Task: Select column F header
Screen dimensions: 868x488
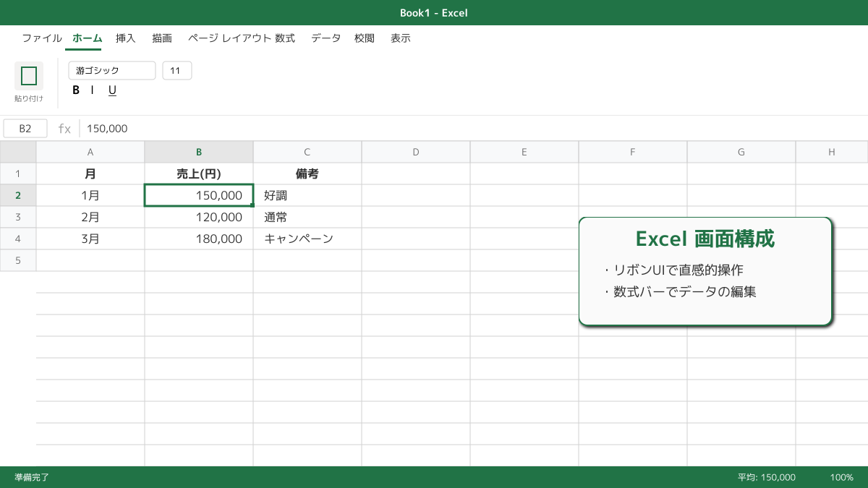Action: pos(633,152)
